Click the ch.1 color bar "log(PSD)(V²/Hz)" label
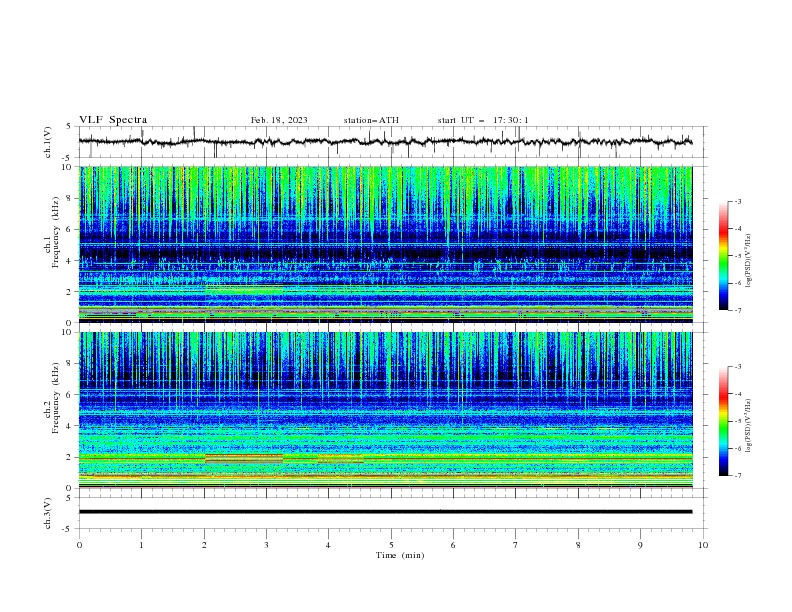Screen dimensions: 792x612 coord(748,261)
